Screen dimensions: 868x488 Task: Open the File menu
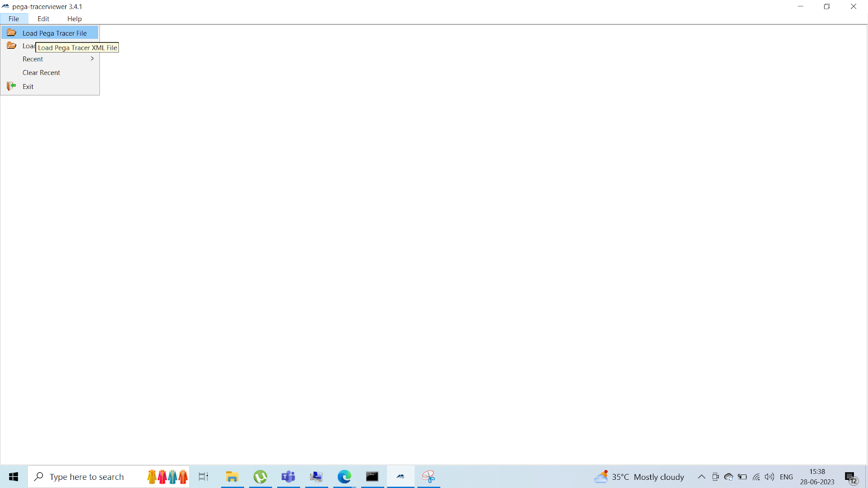click(14, 18)
